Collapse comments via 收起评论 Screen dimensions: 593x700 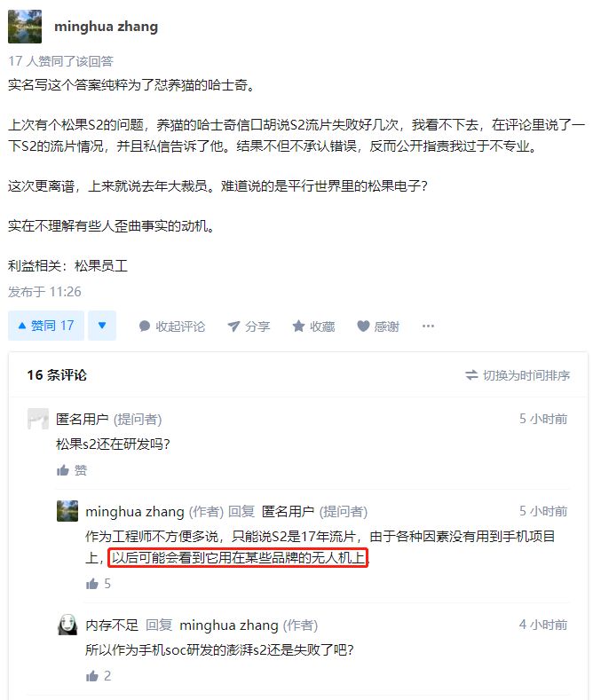click(172, 326)
